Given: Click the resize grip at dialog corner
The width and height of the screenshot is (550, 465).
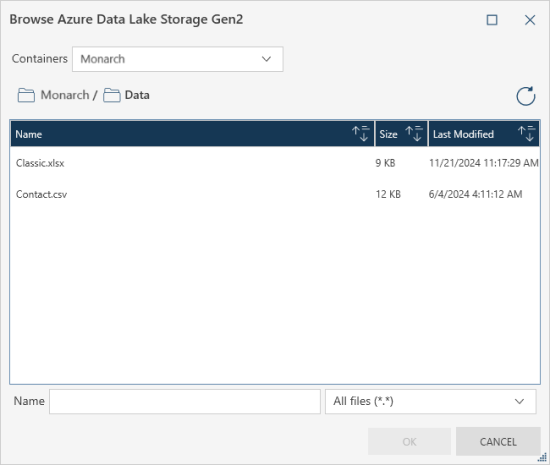Looking at the screenshot, I should [543, 458].
